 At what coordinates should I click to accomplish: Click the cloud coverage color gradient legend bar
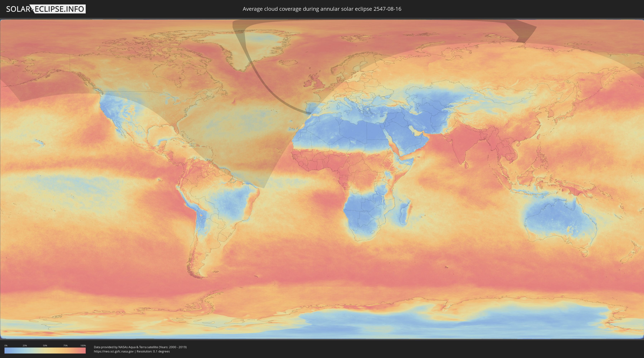pos(45,350)
